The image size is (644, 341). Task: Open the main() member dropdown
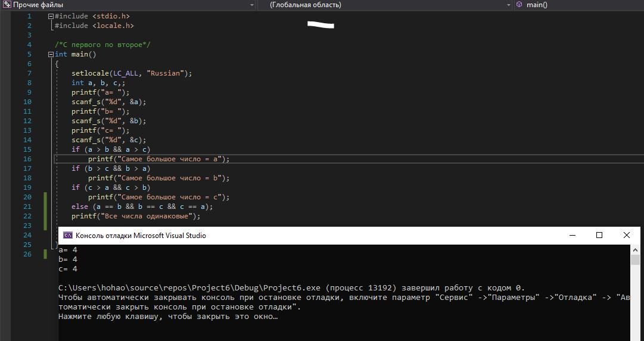coord(579,5)
